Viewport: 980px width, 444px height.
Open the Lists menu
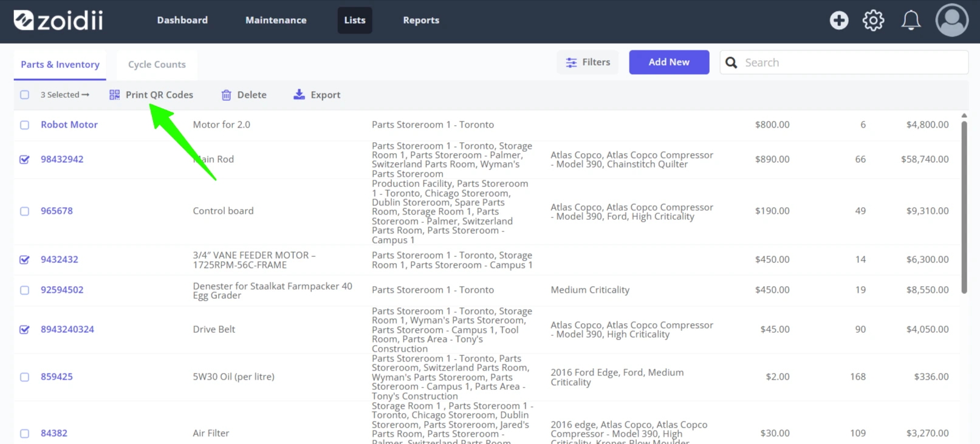pyautogui.click(x=355, y=20)
